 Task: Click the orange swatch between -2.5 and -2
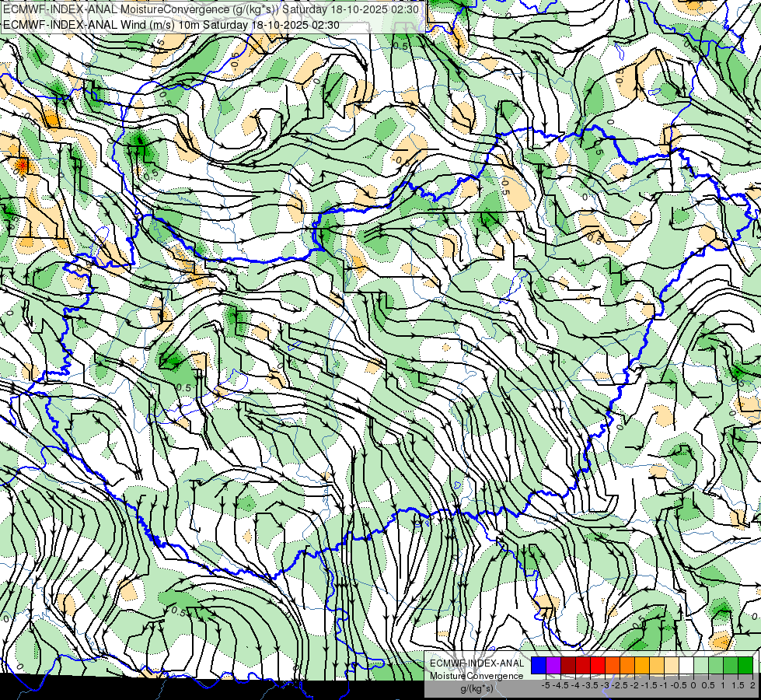point(627,666)
